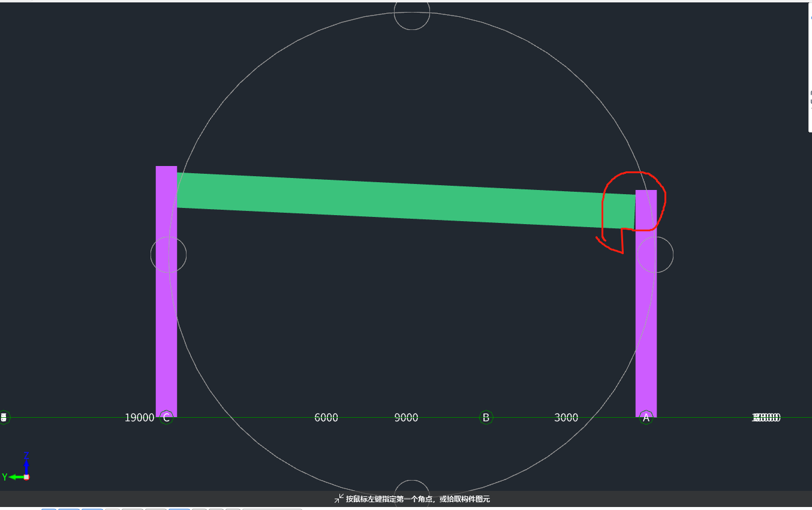Image resolution: width=812 pixels, height=510 pixels.
Task: Click the axis bubble labeled C
Action: tap(166, 417)
